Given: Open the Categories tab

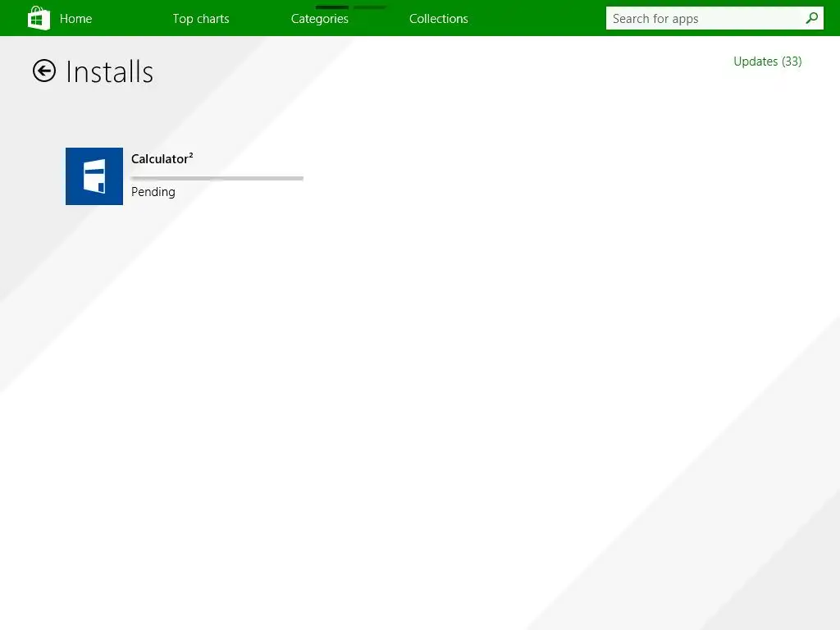Looking at the screenshot, I should point(320,19).
